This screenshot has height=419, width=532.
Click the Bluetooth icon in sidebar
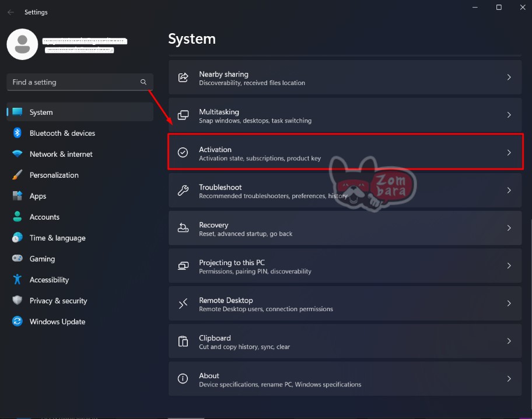pos(17,133)
